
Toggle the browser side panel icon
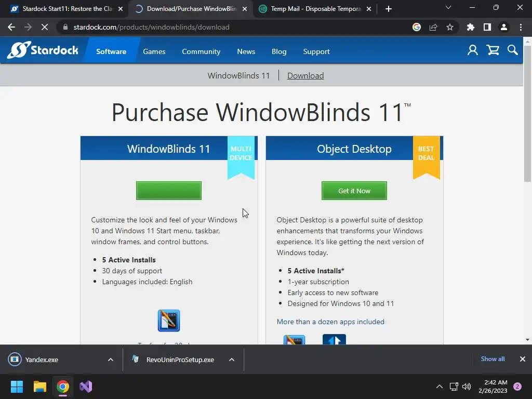click(487, 27)
